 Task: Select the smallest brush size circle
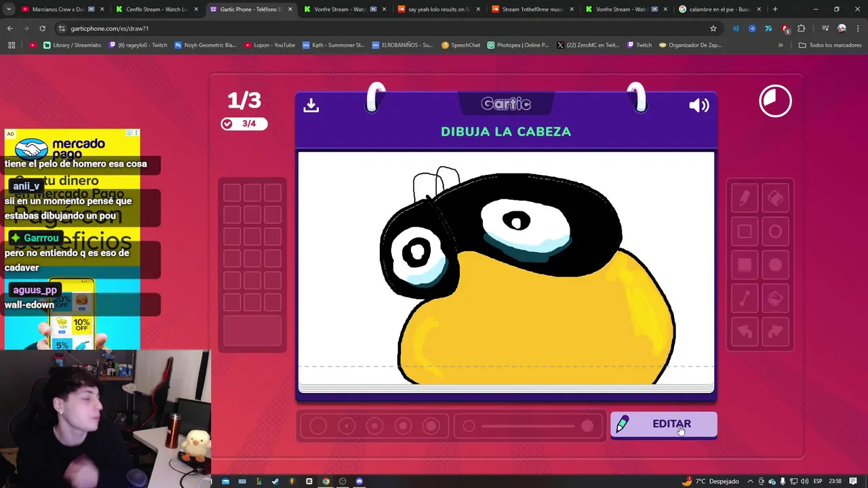click(x=318, y=426)
